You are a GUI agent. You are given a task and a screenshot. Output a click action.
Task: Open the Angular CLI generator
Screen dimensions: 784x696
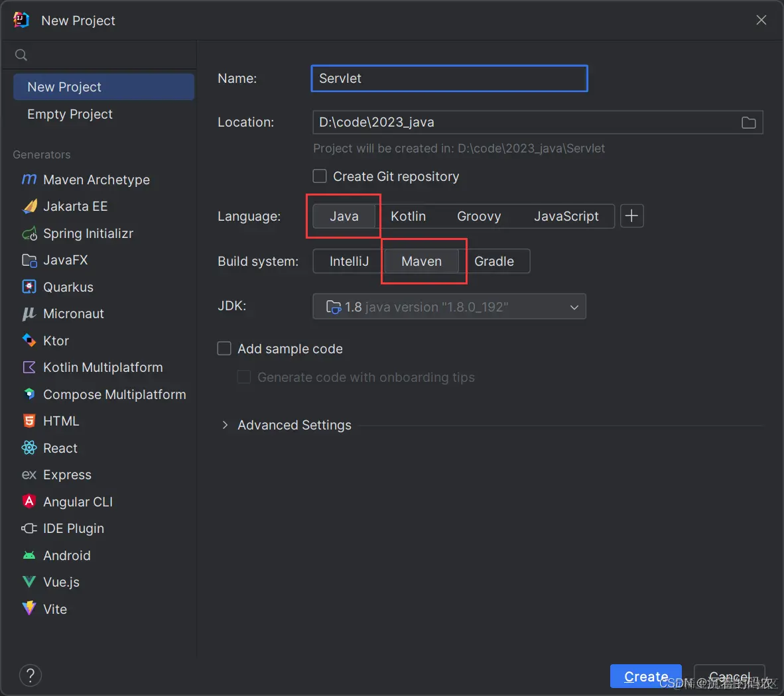point(103,501)
